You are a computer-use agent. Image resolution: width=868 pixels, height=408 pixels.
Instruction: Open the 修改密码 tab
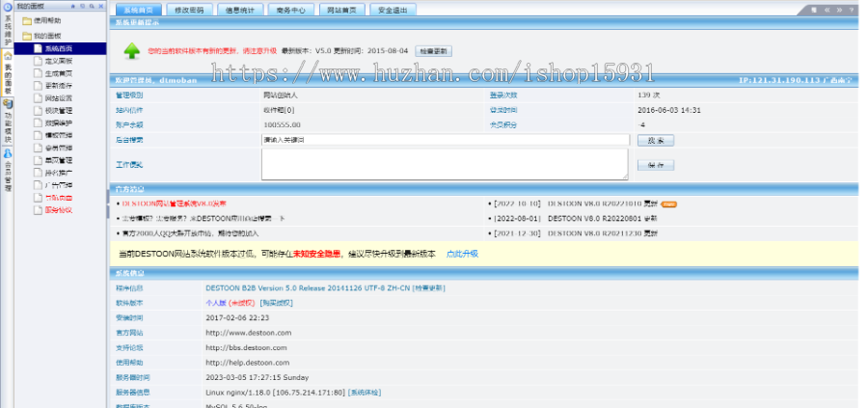tap(189, 10)
